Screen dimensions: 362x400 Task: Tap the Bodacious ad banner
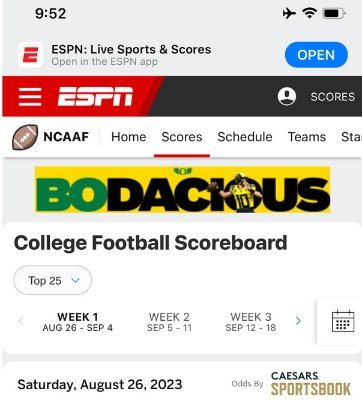(183, 189)
